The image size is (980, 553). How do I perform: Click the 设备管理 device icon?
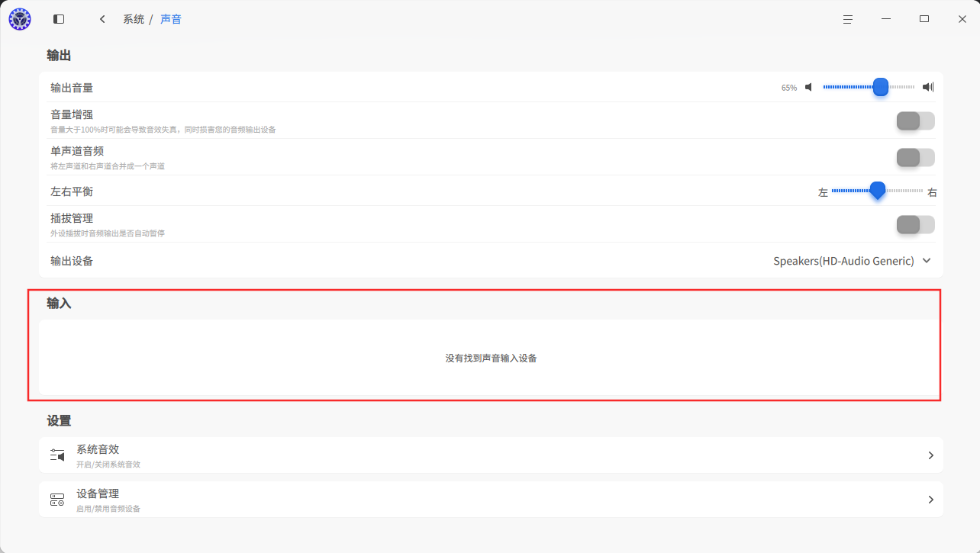(57, 500)
